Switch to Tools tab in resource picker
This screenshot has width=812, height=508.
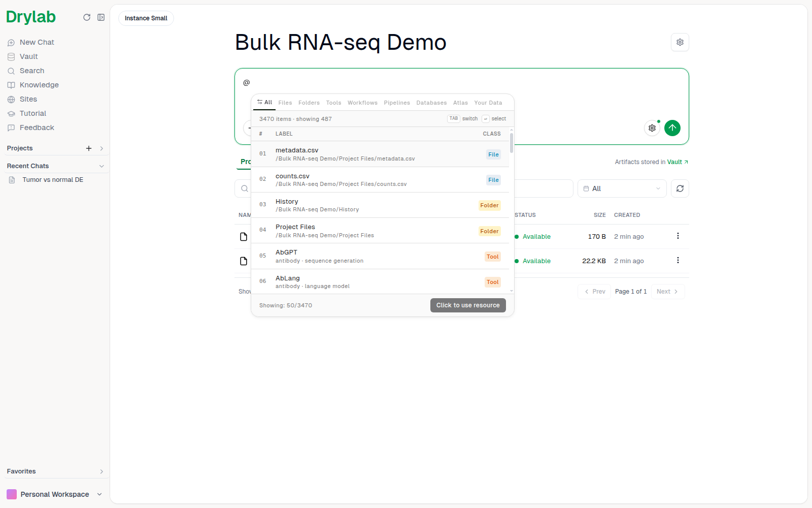tap(333, 103)
